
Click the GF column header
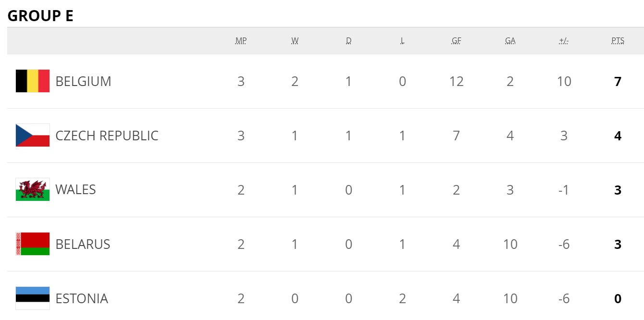tap(456, 41)
